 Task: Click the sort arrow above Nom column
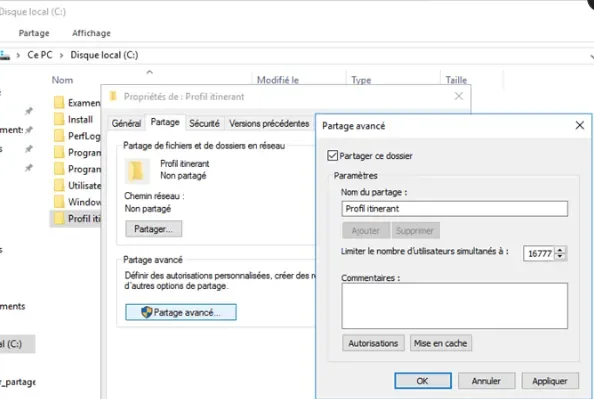[150, 72]
